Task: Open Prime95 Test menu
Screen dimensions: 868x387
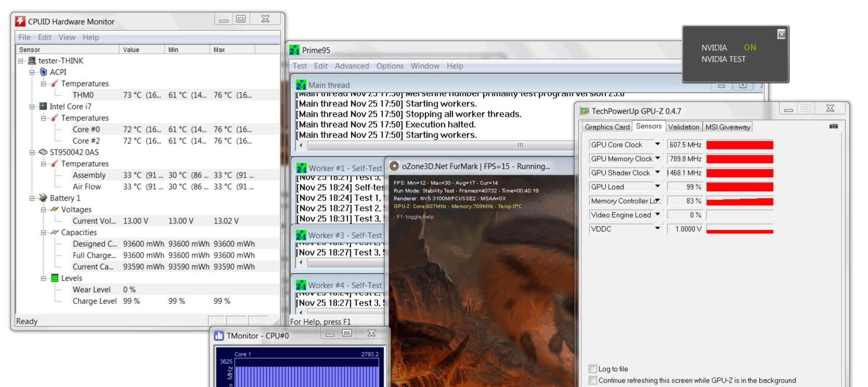Action: click(300, 66)
